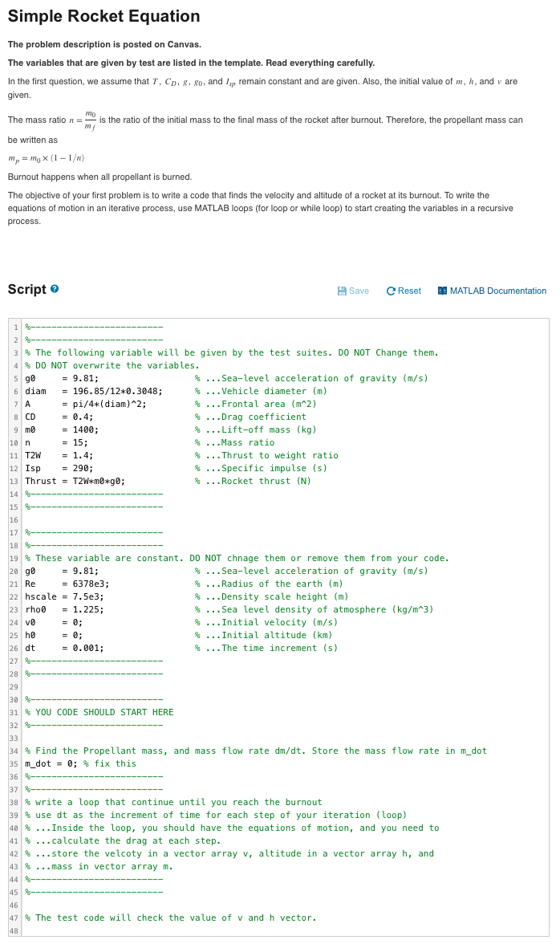Click the 'Simple Rocket Equation' heading
The image size is (560, 944).
(x=102, y=16)
